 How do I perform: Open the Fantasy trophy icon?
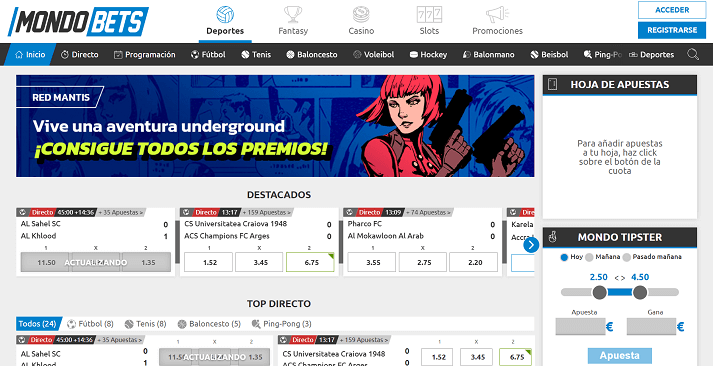click(293, 15)
